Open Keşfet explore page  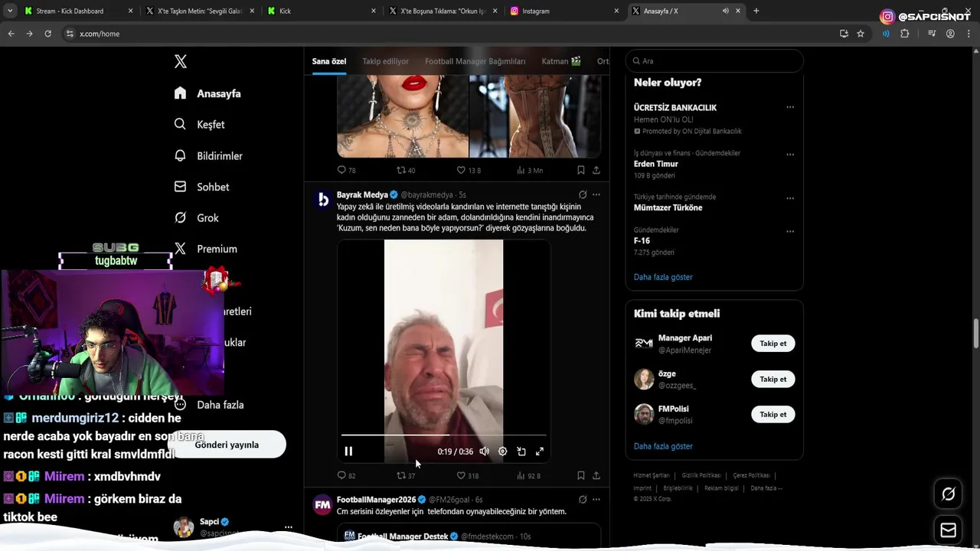click(x=199, y=124)
